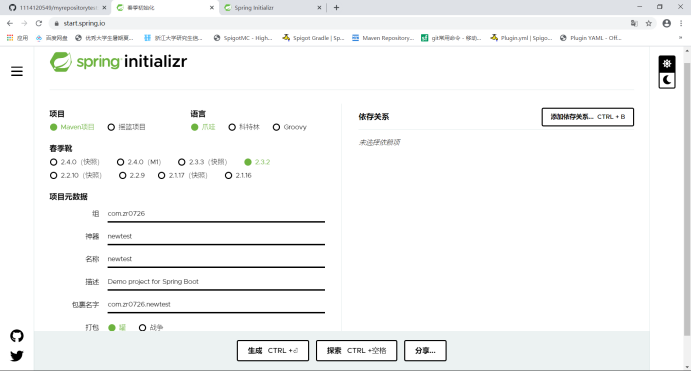Choose Spring Boot 2.4.0 (M1)
The width and height of the screenshot is (692, 371).
click(x=139, y=162)
